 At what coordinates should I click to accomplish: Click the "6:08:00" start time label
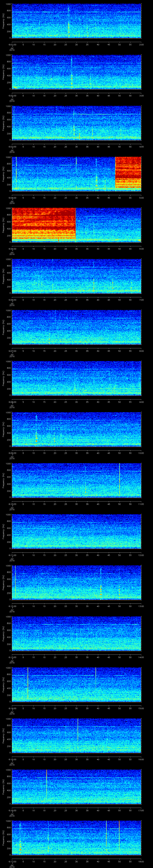(12, 402)
